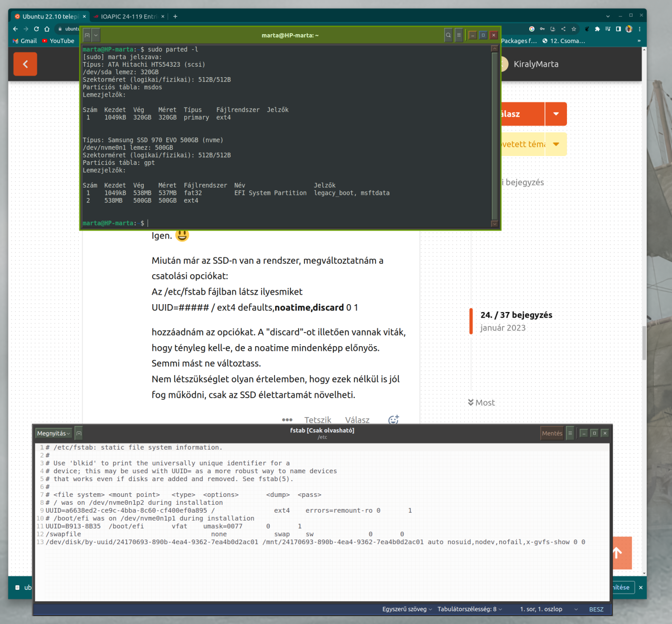Click Tetszik to like the post
Viewport: 672px width, 624px height.
tap(318, 420)
